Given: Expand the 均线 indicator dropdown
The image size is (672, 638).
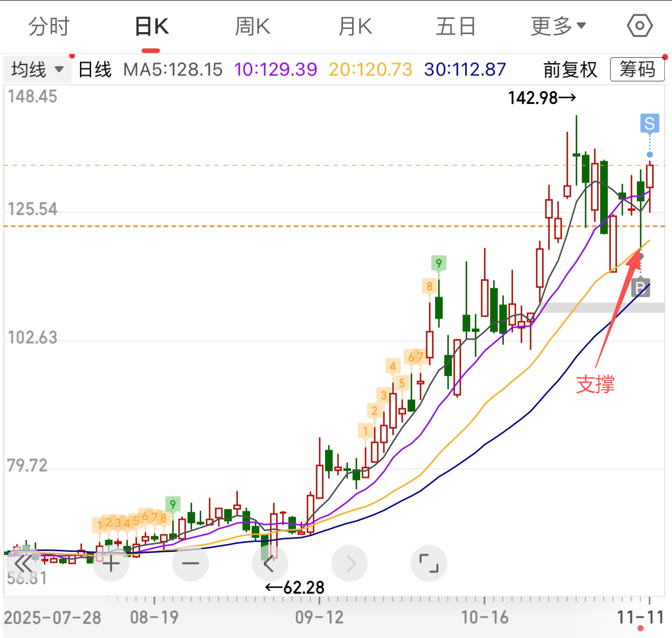Looking at the screenshot, I should pyautogui.click(x=37, y=69).
